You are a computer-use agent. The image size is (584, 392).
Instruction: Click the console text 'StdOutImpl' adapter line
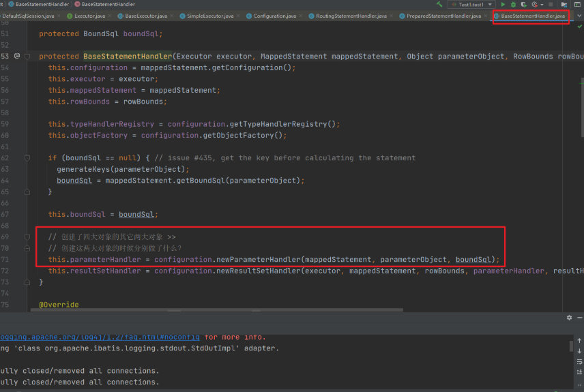140,349
